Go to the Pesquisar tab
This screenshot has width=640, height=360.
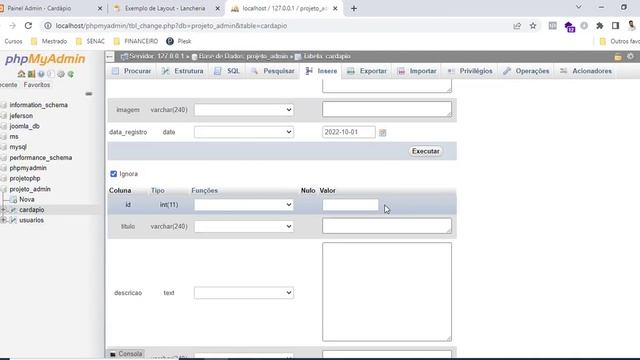pyautogui.click(x=273, y=71)
